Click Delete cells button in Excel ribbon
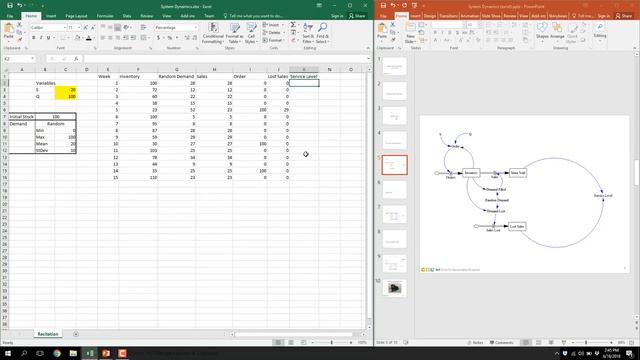640x360 pixels. tap(273, 32)
